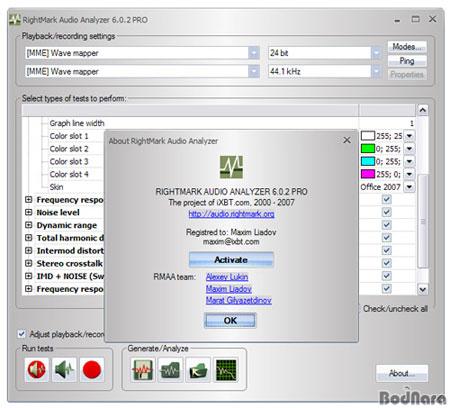Click the Graph line width value 1
The image size is (450, 408).
click(412, 123)
